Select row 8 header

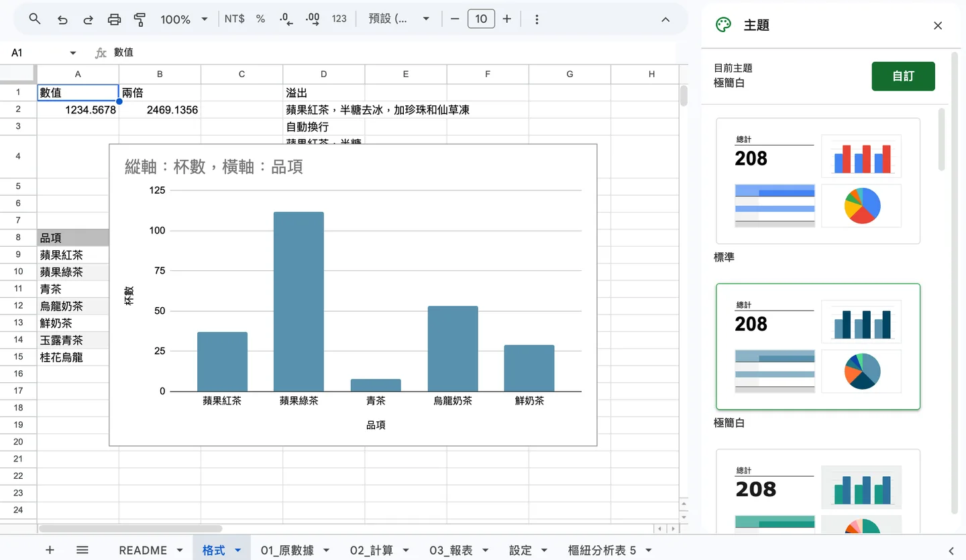[x=18, y=237]
